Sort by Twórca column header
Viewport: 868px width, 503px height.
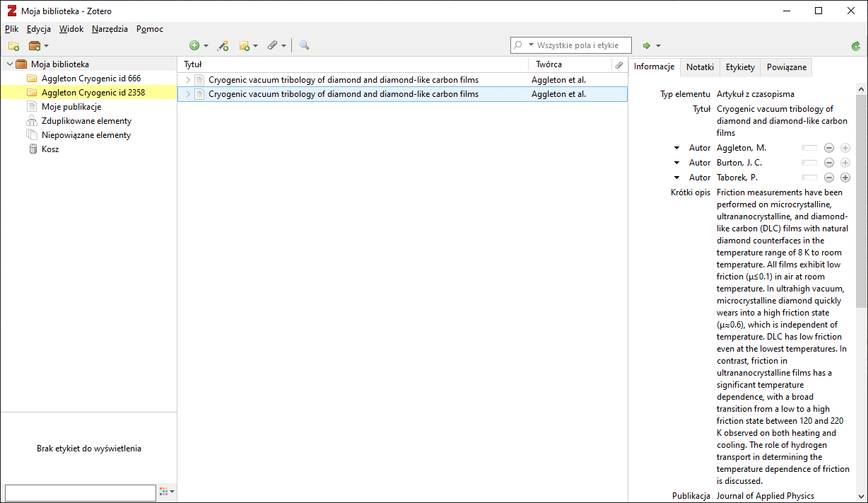[570, 64]
